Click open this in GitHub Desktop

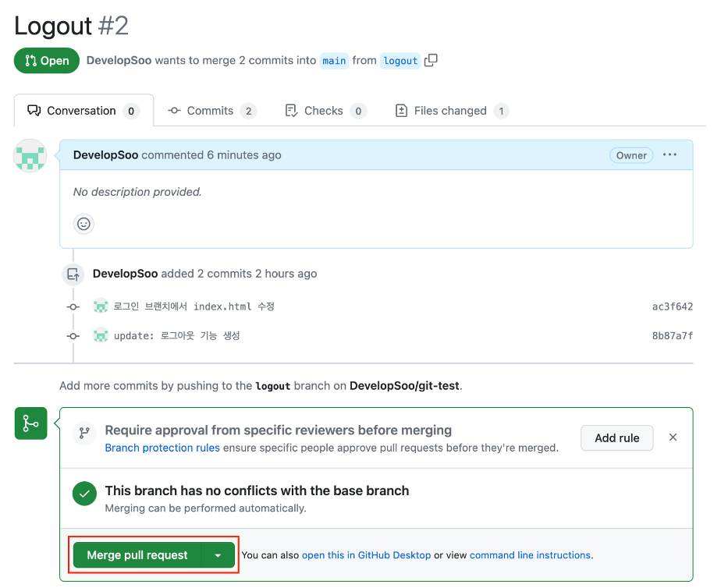pos(367,555)
